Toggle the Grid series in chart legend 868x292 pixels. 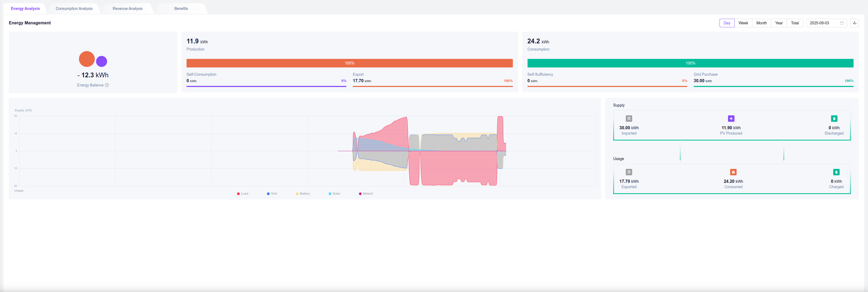click(272, 194)
